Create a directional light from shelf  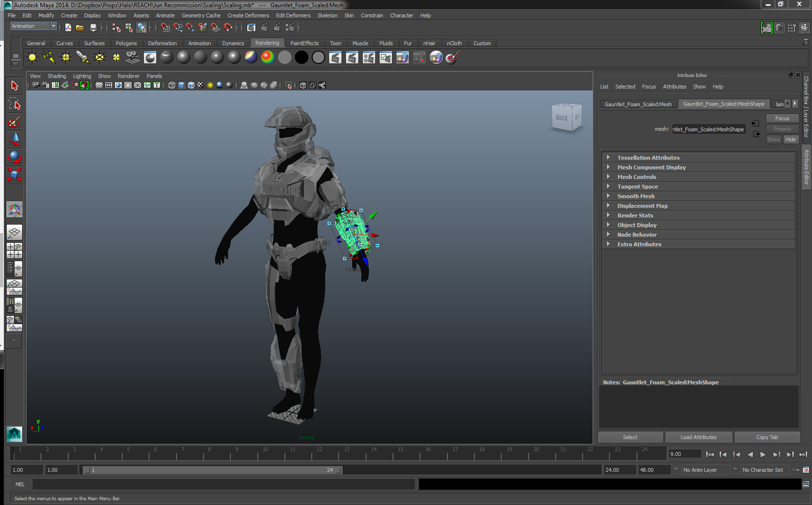[x=49, y=58]
